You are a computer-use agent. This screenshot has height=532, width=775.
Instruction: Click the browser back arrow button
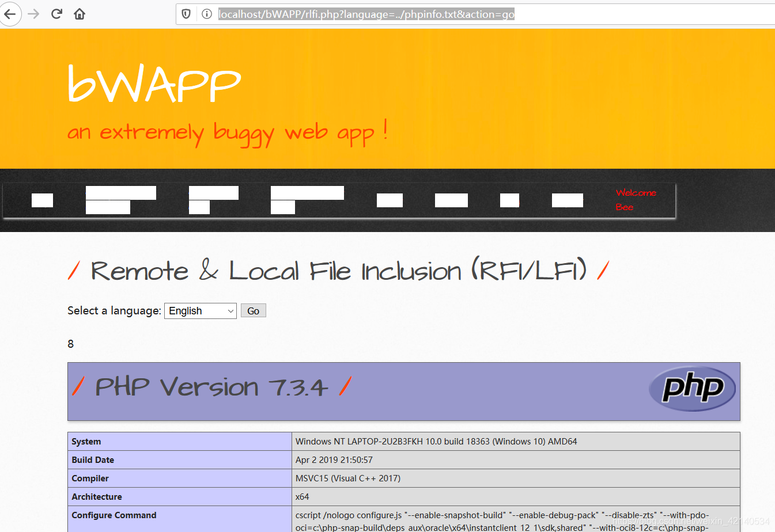pos(10,14)
